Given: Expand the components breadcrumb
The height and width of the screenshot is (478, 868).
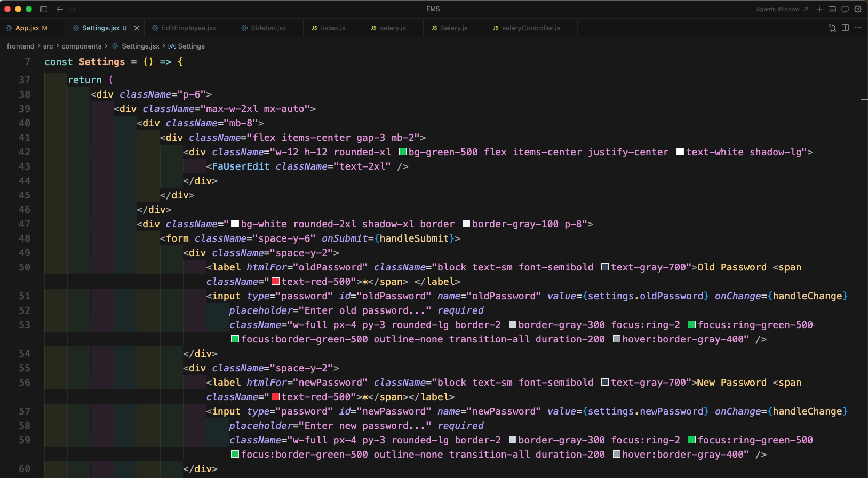Looking at the screenshot, I should pos(81,46).
